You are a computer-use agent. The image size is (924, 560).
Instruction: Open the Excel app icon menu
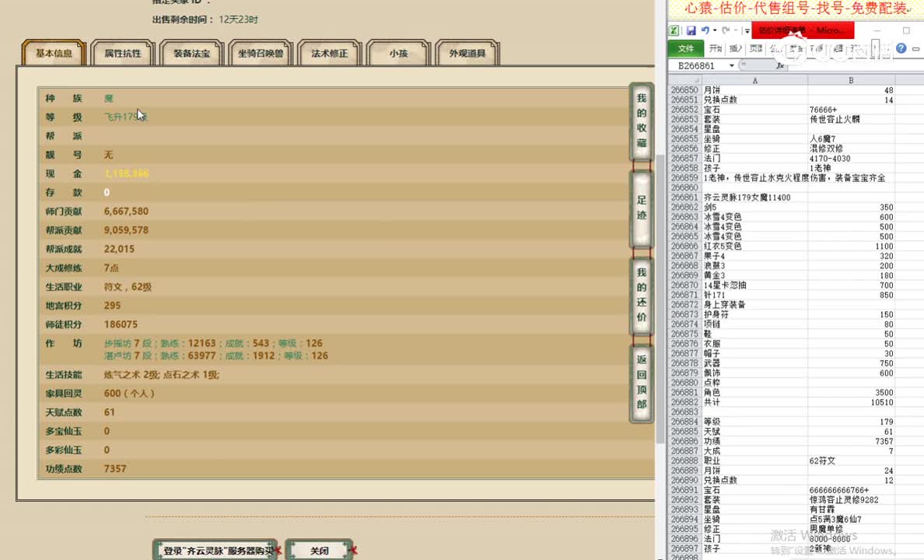674,30
